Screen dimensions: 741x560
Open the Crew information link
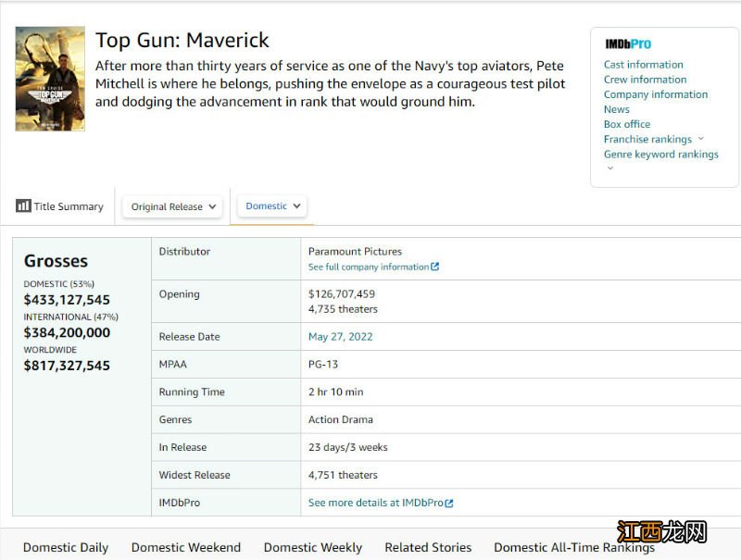pos(645,80)
